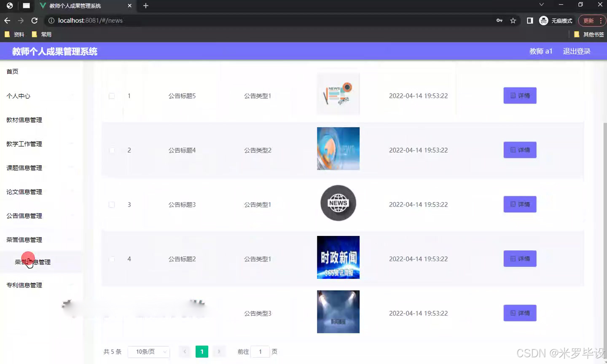Click the incognito profile icon
This screenshot has width=607, height=364.
(x=543, y=20)
